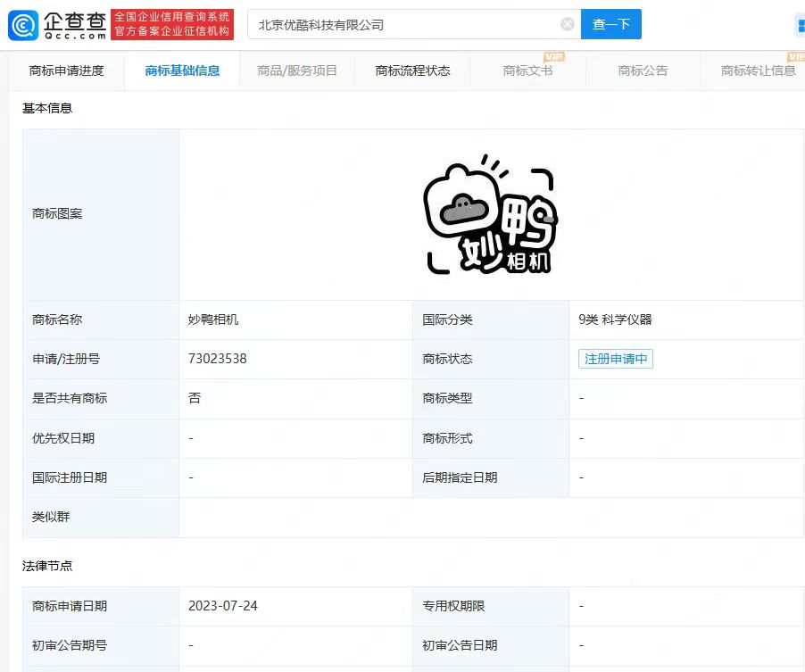805x672 pixels.
Task: Open the 商品/服务项目 tab
Action: (x=297, y=71)
